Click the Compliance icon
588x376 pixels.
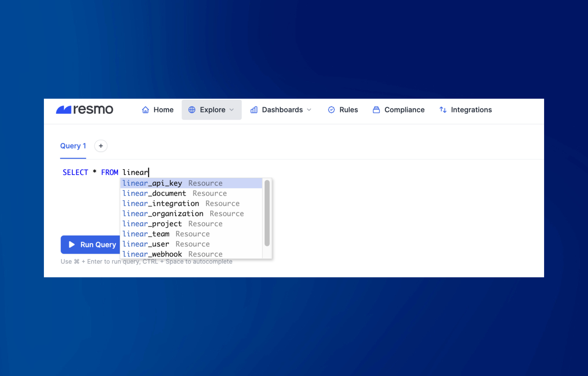pyautogui.click(x=376, y=110)
